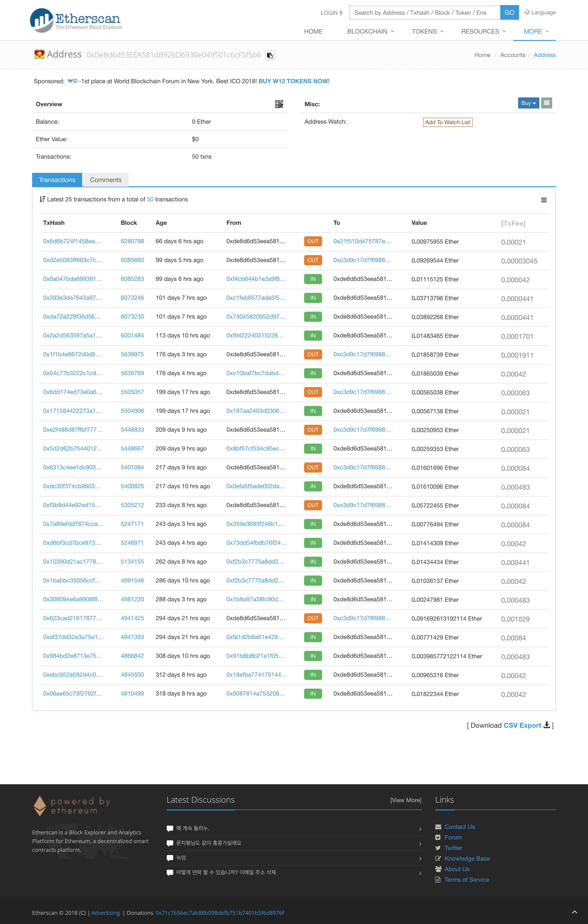Expand the Buy dropdown button
The width and height of the screenshot is (588, 924).
[528, 103]
